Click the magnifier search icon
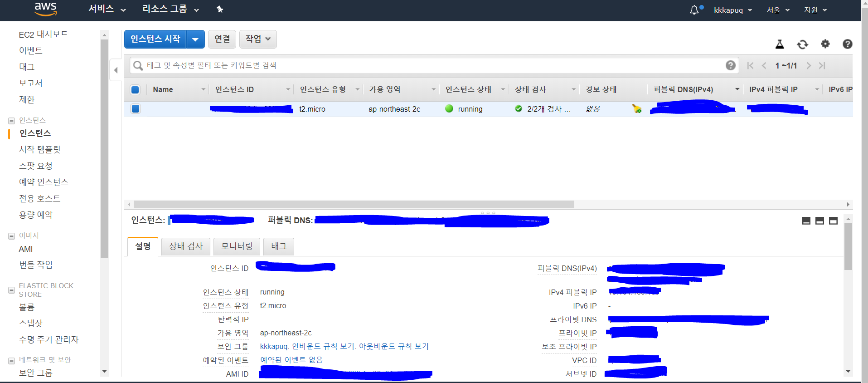Image resolution: width=868 pixels, height=383 pixels. pyautogui.click(x=138, y=66)
